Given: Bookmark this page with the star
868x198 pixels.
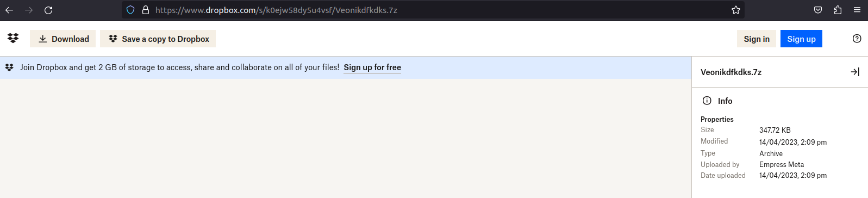Looking at the screenshot, I should pos(736,10).
